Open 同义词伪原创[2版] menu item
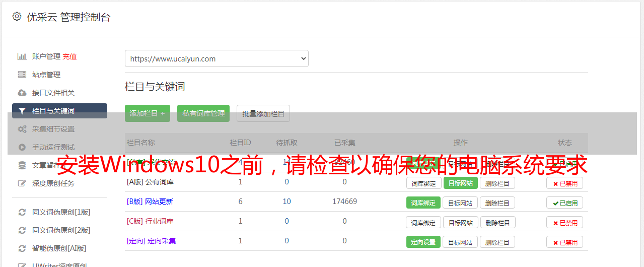 click(x=61, y=230)
